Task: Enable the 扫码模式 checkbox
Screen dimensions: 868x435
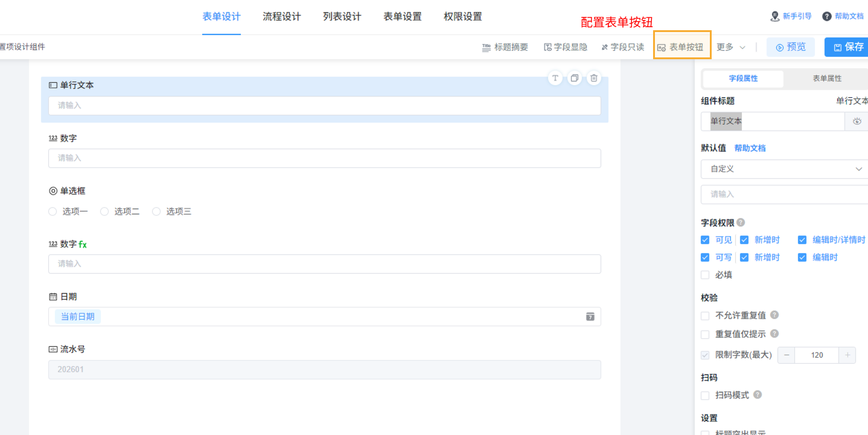Action: tap(705, 395)
